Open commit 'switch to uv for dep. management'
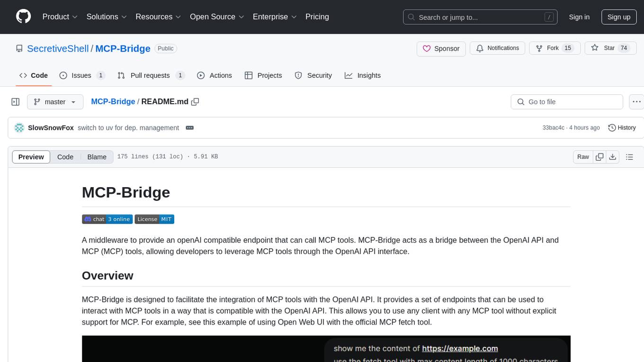 [128, 128]
